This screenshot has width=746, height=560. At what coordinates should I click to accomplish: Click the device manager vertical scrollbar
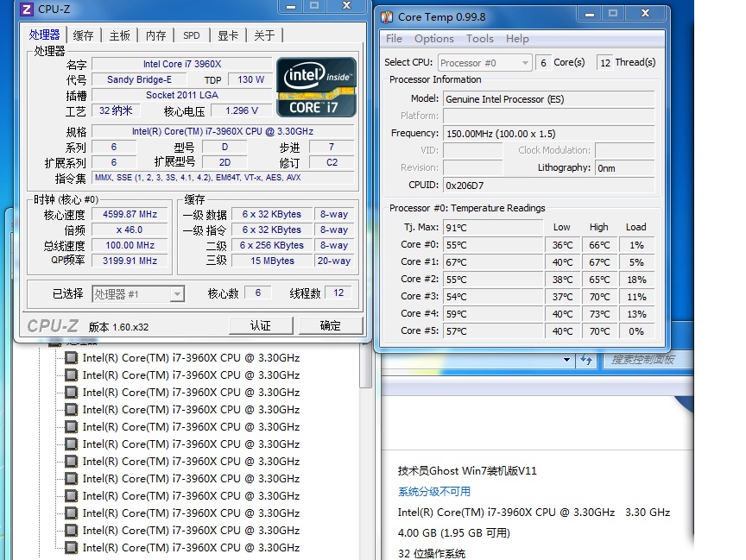[x=365, y=366]
